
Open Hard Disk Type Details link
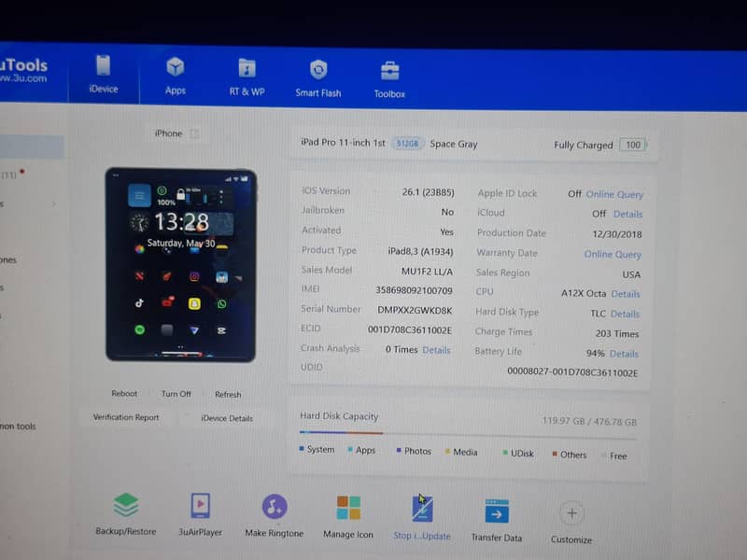click(625, 314)
